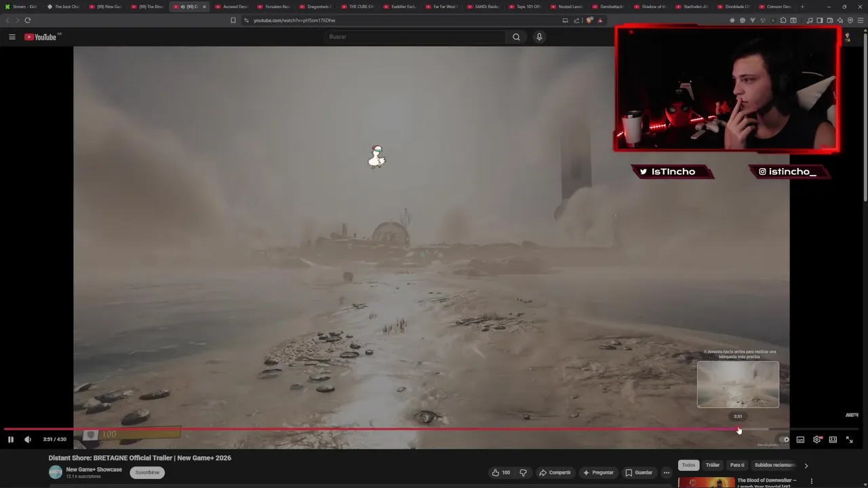The image size is (868, 488).
Task: Toggle autoplay switch
Action: pyautogui.click(x=784, y=439)
